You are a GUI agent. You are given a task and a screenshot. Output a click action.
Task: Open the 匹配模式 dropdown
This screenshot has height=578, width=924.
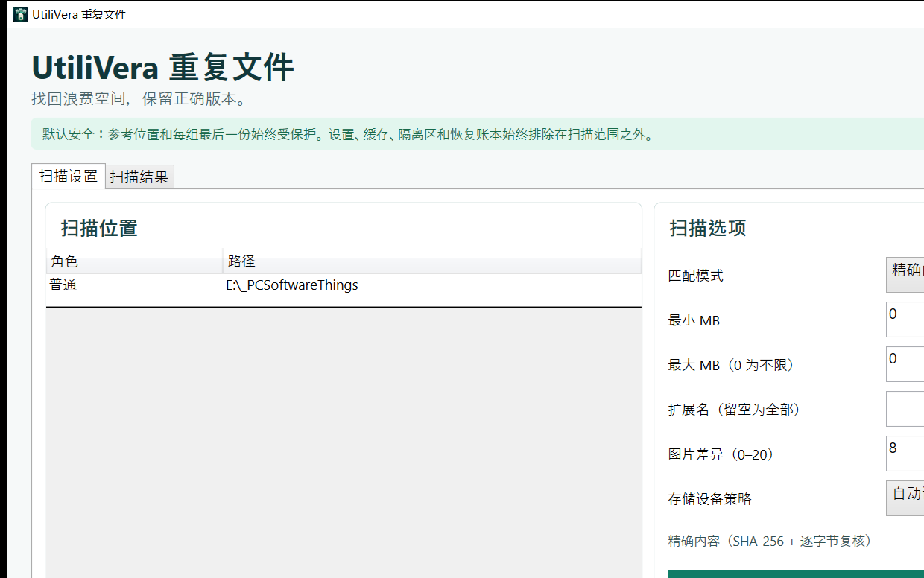click(x=905, y=275)
